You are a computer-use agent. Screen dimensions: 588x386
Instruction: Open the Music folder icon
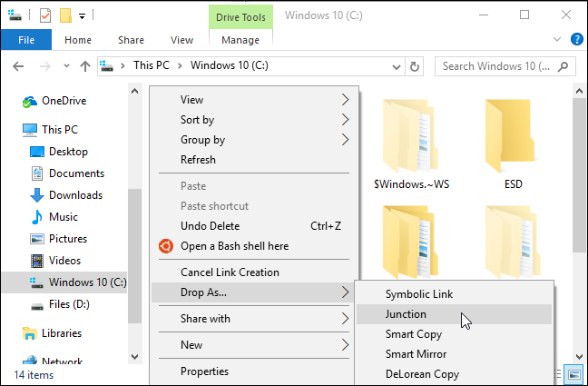[x=37, y=217]
